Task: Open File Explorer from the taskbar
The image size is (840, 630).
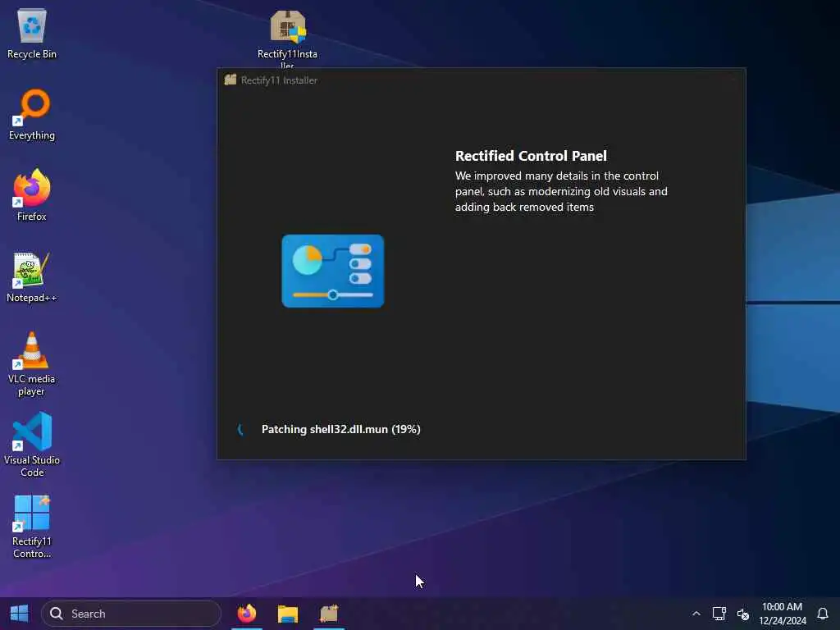Action: (288, 614)
